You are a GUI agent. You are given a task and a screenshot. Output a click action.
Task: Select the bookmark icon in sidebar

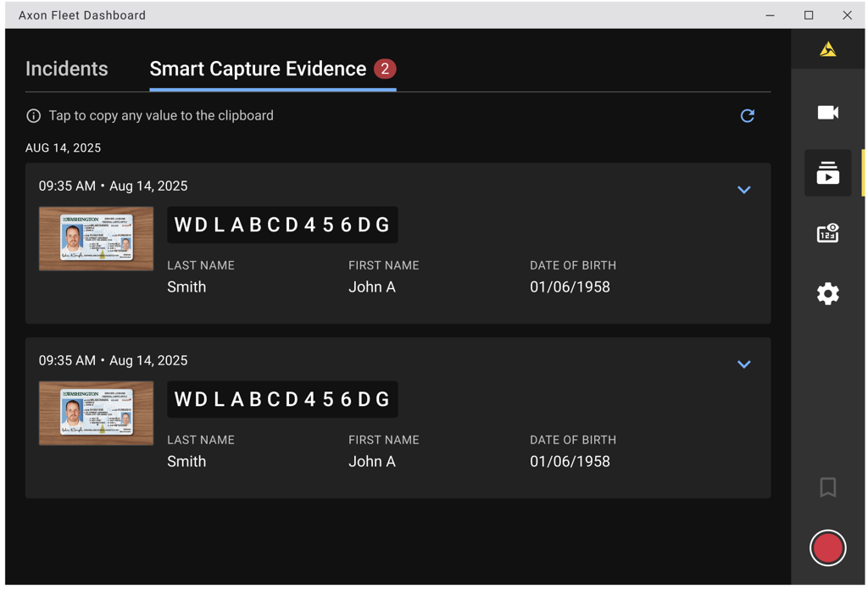pos(827,487)
